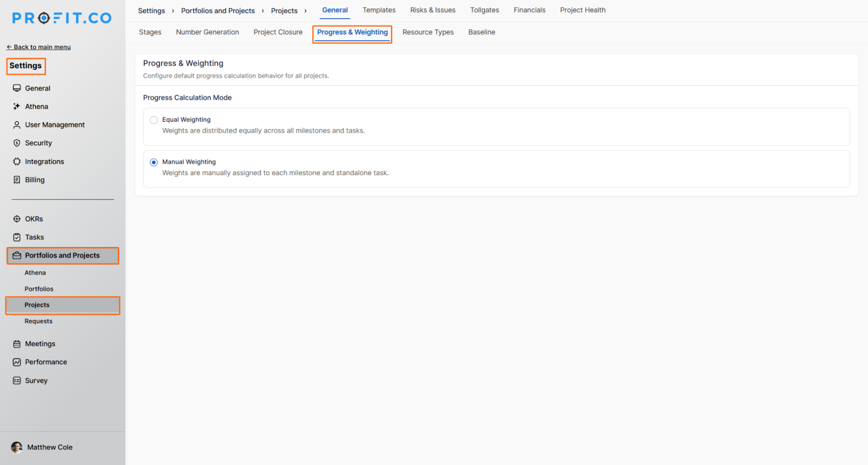Open Billing settings in sidebar
This screenshot has width=868, height=465.
(x=35, y=180)
